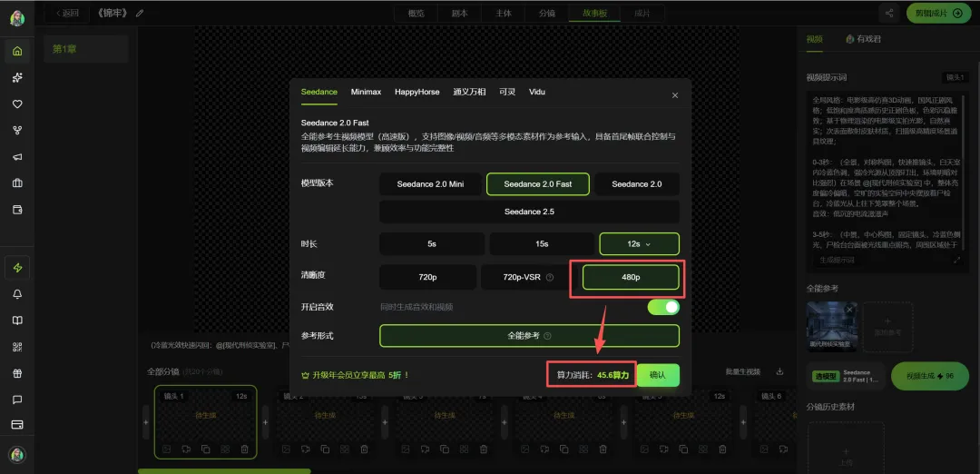The image size is (980, 474).
Task: Select model version Seedance 2.5
Action: 529,212
